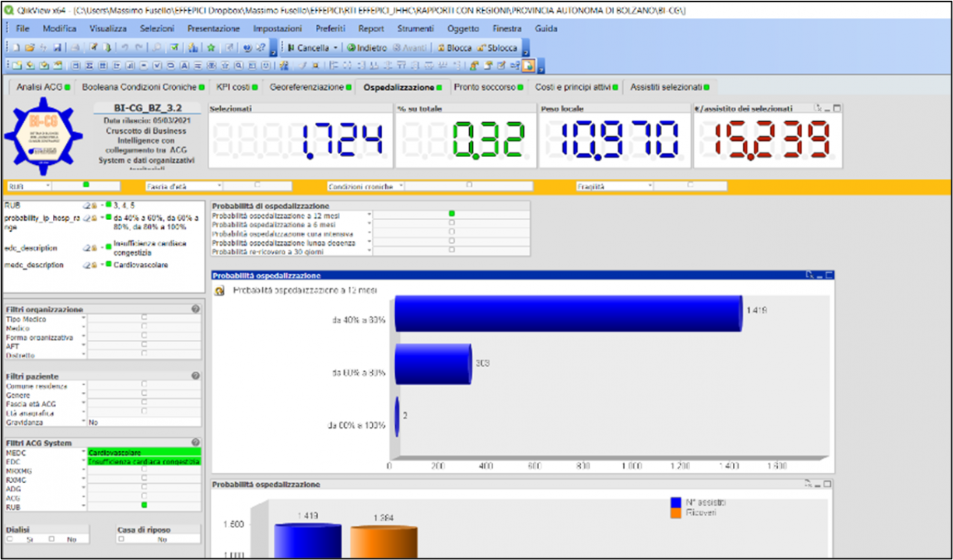Open the Condizioni croniche dropdown
The image size is (953, 560).
coord(401,187)
